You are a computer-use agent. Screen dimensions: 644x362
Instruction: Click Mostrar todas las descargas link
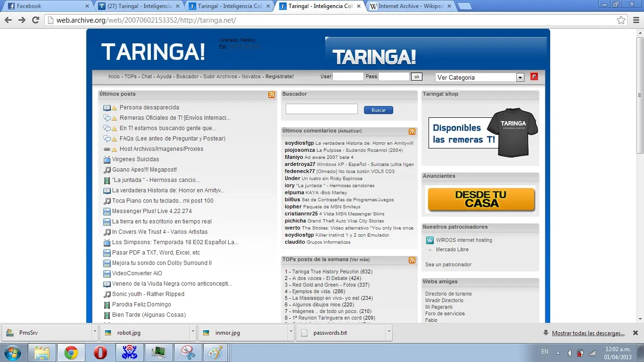[588, 333]
